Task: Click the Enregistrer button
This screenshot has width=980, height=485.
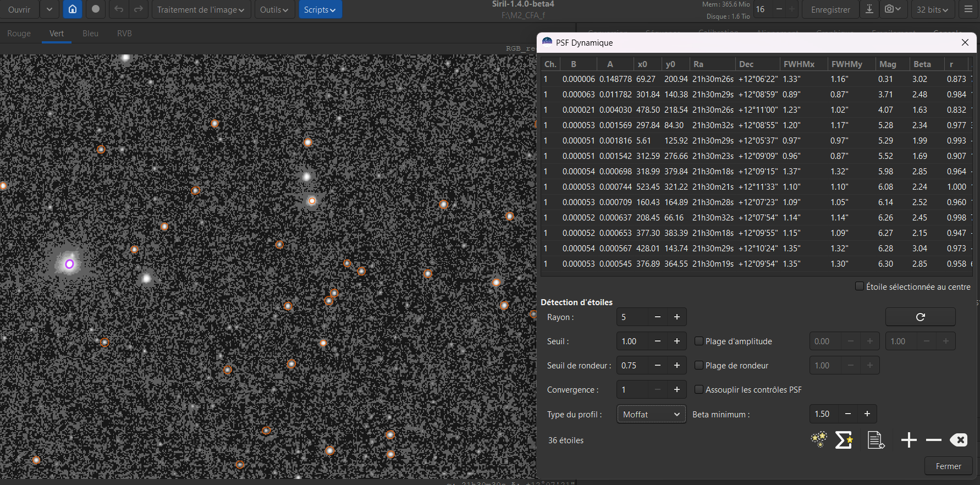Action: 830,10
